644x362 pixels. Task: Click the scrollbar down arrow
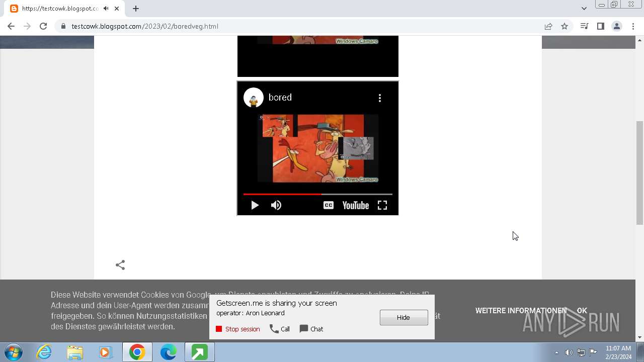639,337
